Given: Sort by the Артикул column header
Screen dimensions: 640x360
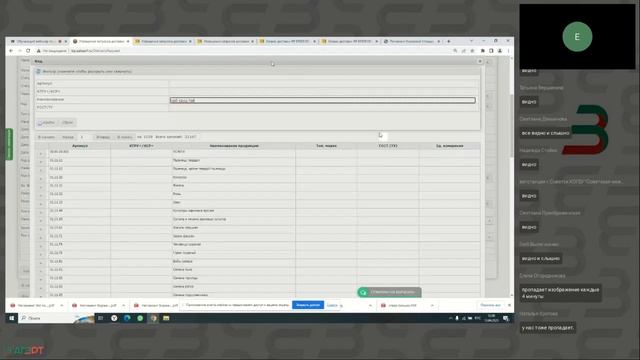Looking at the screenshot, I should click(80, 146).
